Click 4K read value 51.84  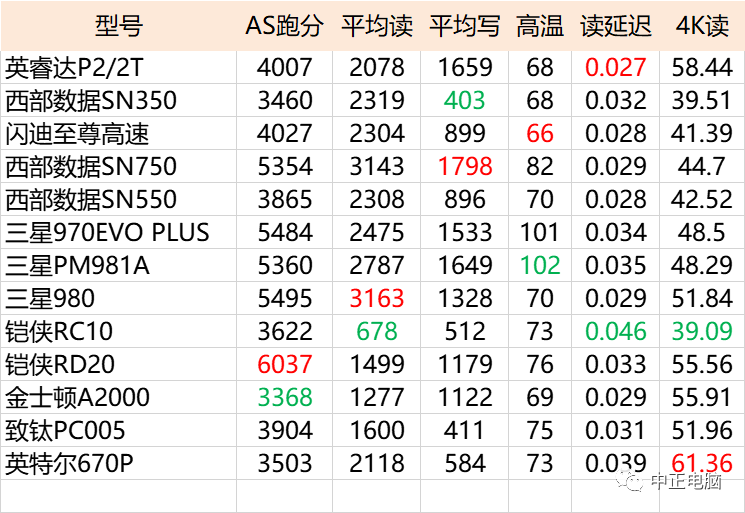click(x=702, y=298)
